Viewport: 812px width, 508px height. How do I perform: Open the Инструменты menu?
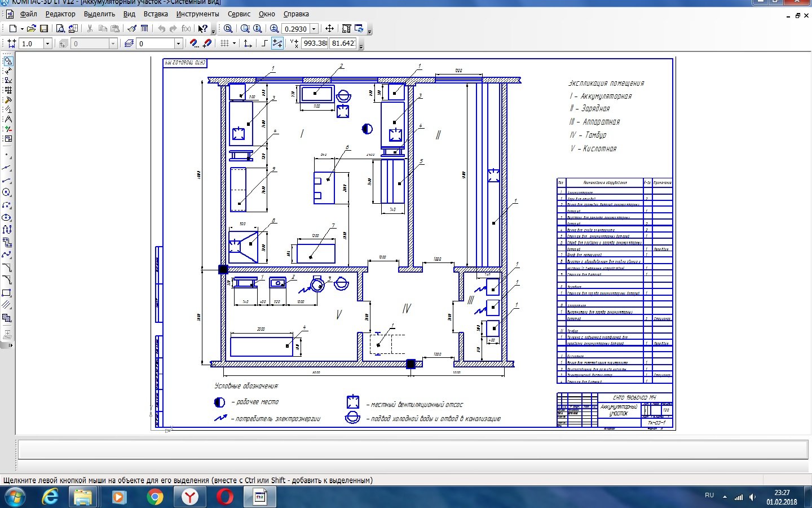pos(197,14)
